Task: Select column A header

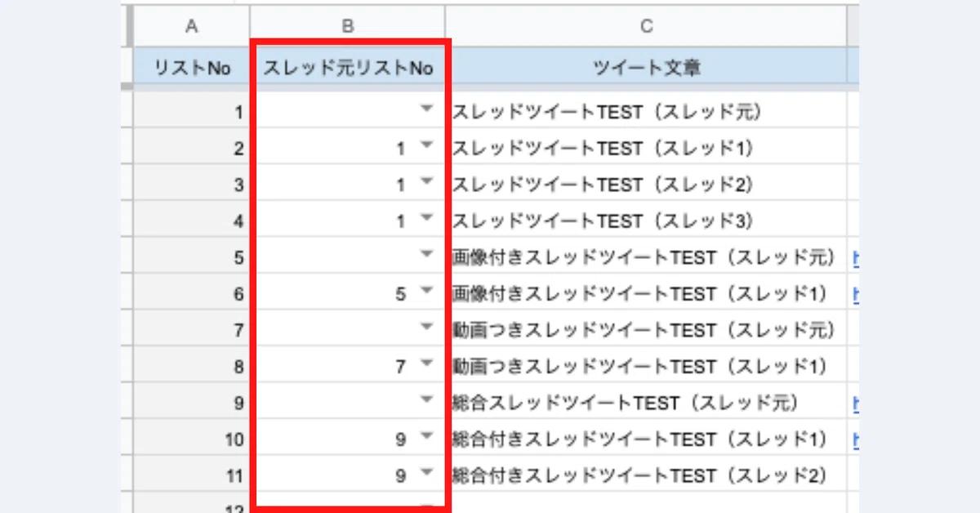Action: click(x=193, y=26)
